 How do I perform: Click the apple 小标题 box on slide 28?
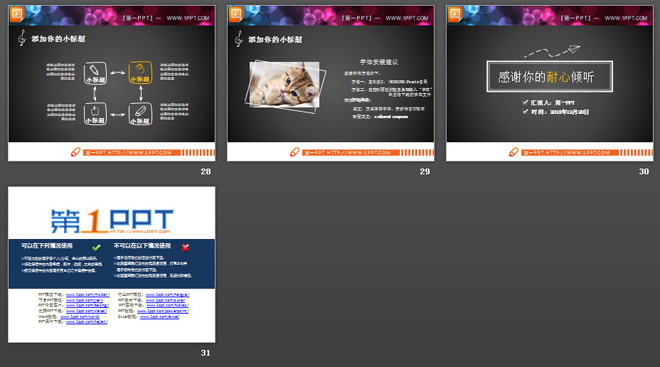coord(95,114)
